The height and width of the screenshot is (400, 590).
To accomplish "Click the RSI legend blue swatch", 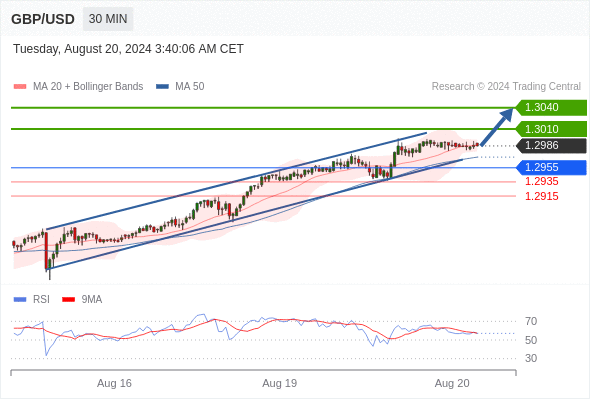I will point(20,300).
